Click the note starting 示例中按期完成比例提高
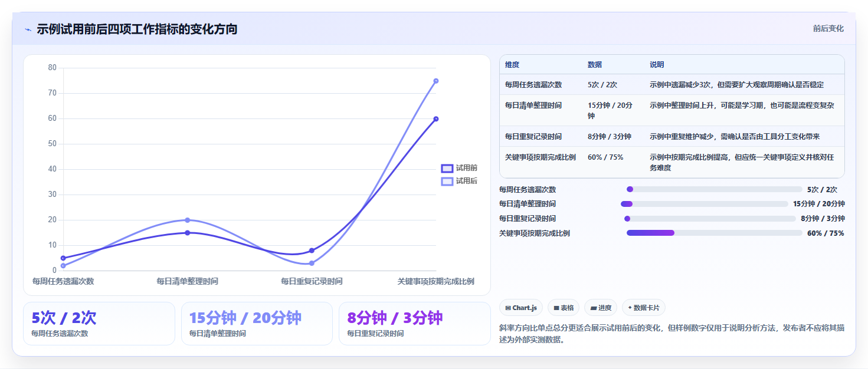This screenshot has width=868, height=369. tap(742, 163)
